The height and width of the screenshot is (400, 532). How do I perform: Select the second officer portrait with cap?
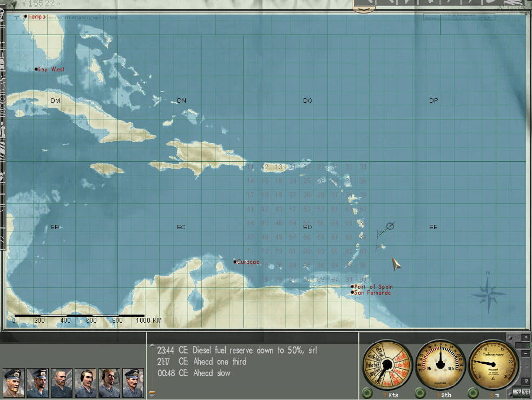pyautogui.click(x=37, y=383)
